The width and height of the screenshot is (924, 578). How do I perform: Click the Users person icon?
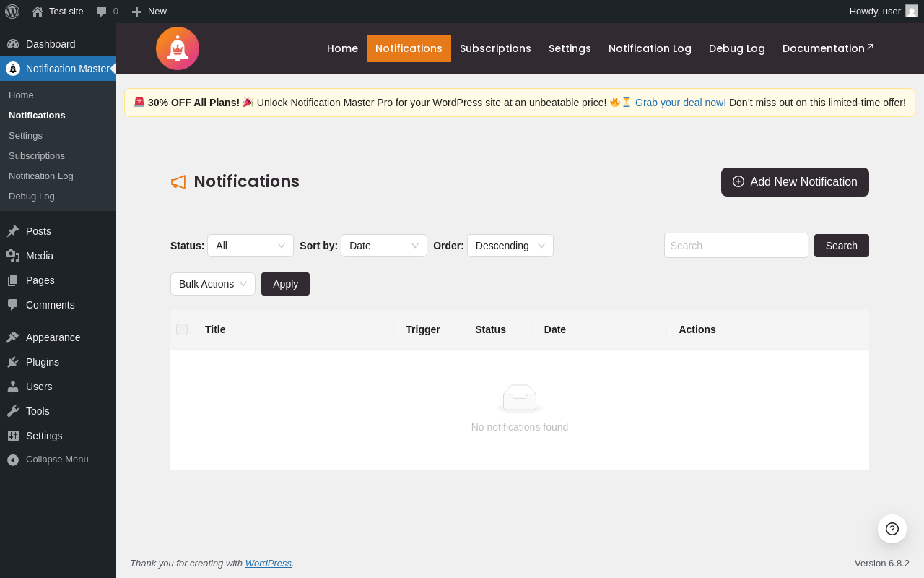(13, 387)
